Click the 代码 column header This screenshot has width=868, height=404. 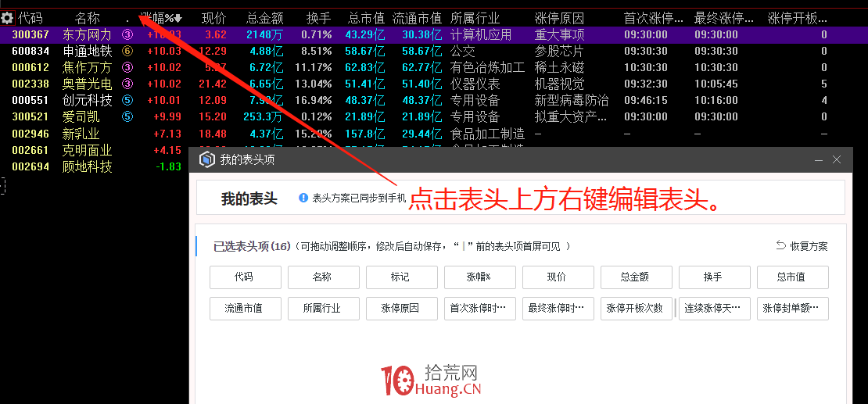pyautogui.click(x=30, y=18)
